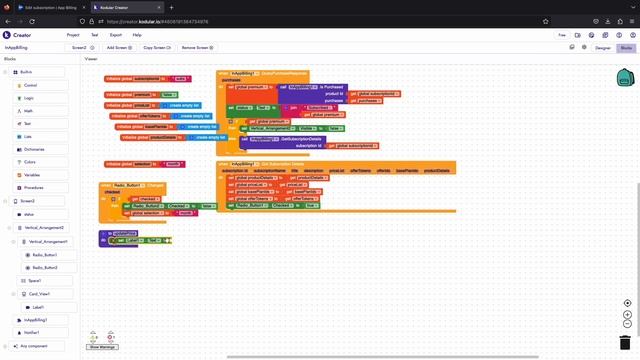Click the Copy Screen button
640x360 pixels.
[157, 48]
